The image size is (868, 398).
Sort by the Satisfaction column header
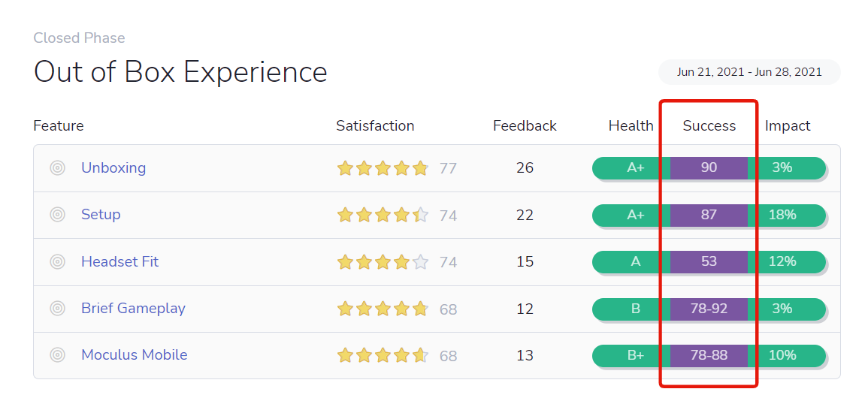coord(375,126)
